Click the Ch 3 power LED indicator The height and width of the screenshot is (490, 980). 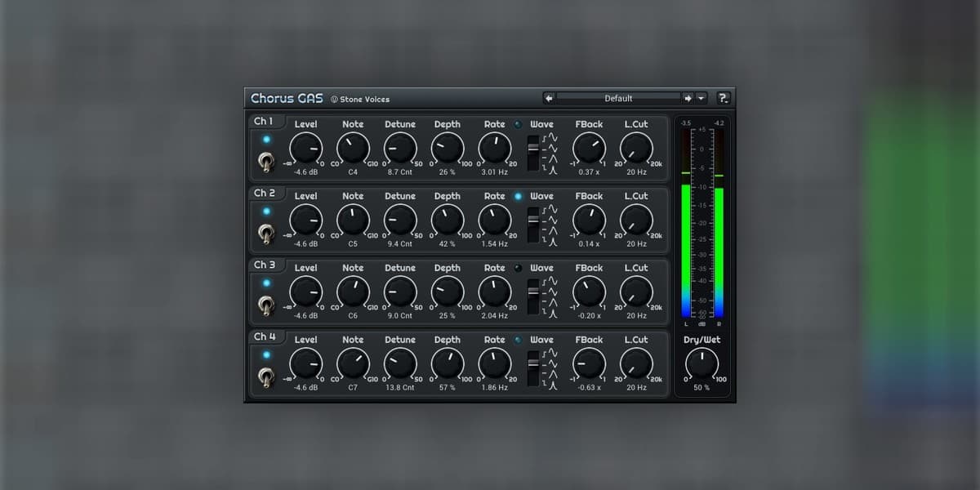266,283
